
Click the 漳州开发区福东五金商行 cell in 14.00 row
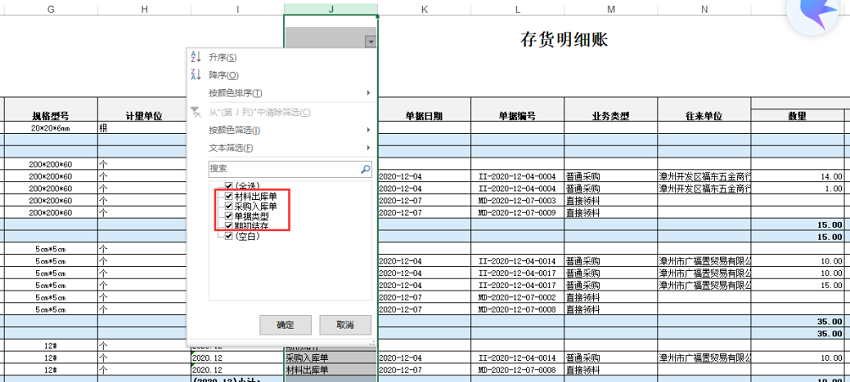[704, 176]
